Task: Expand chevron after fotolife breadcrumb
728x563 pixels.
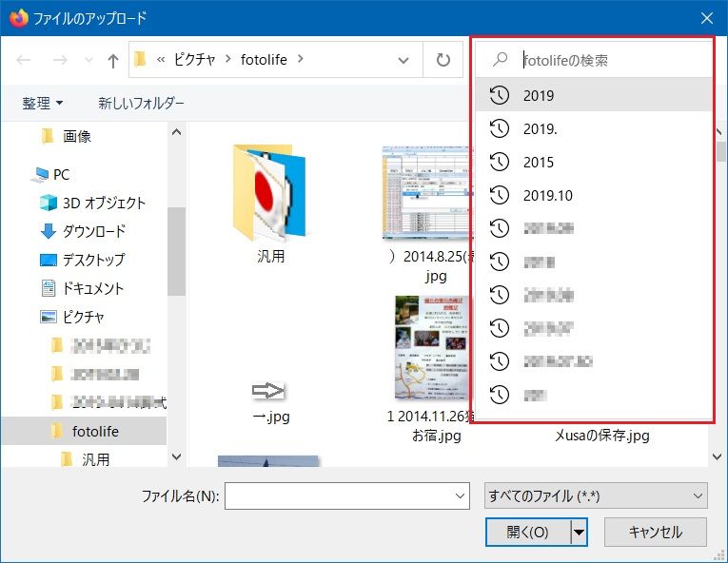Action: [x=300, y=59]
